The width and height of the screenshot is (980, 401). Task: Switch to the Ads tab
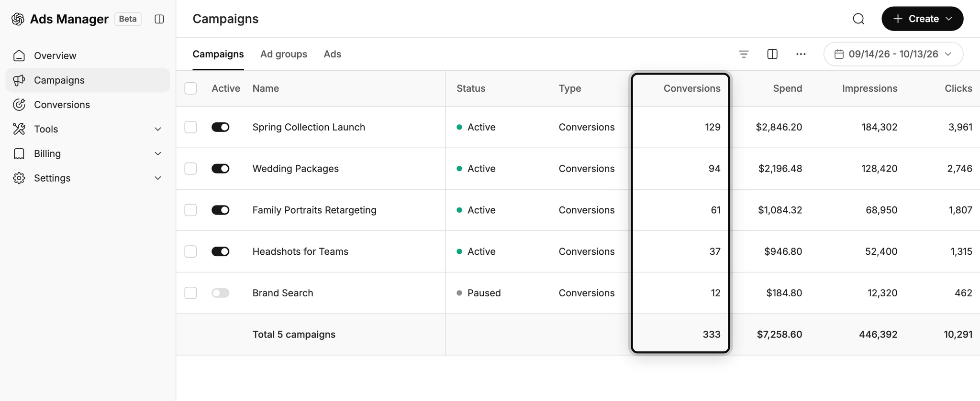click(x=332, y=54)
